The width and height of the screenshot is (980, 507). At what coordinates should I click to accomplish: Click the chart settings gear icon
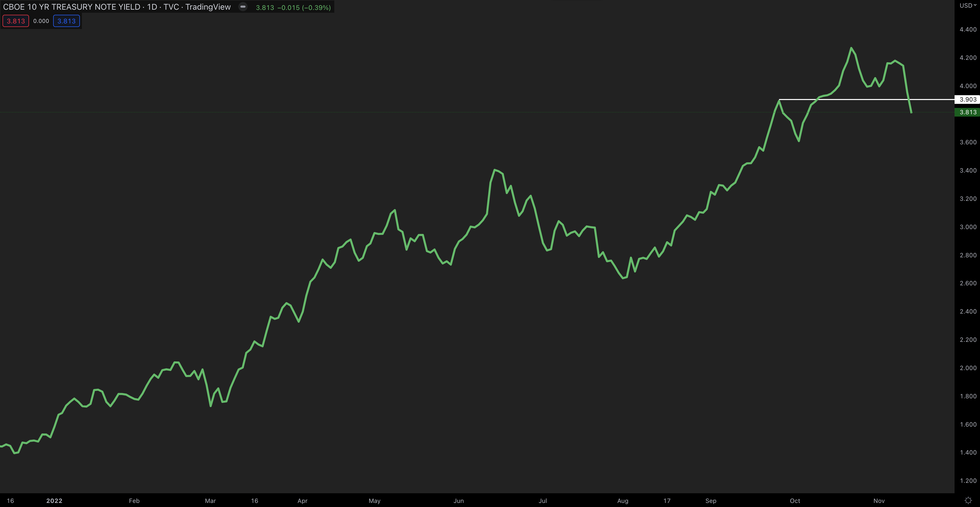coord(968,500)
